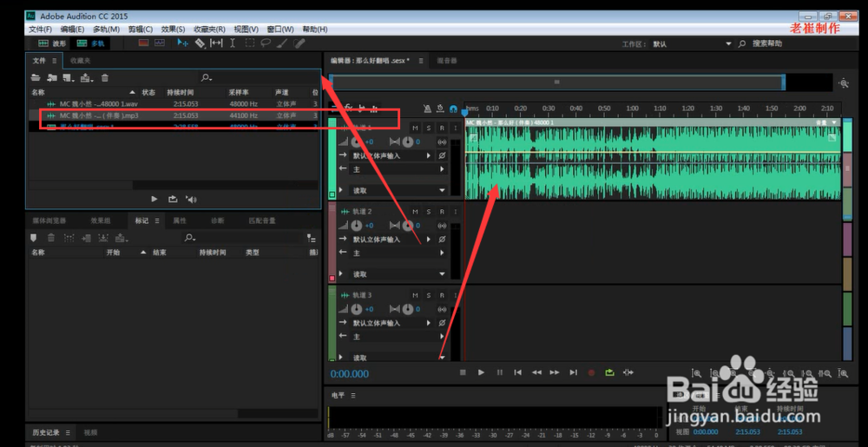The width and height of the screenshot is (868, 447).
Task: Select the Razor tool
Action: pyautogui.click(x=200, y=43)
